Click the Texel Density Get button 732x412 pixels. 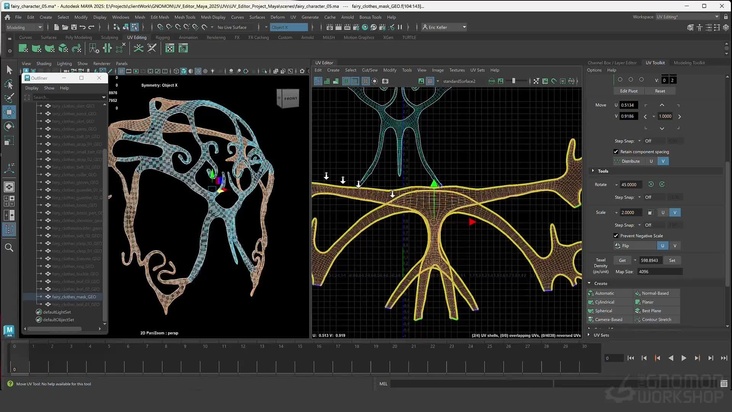tap(622, 260)
